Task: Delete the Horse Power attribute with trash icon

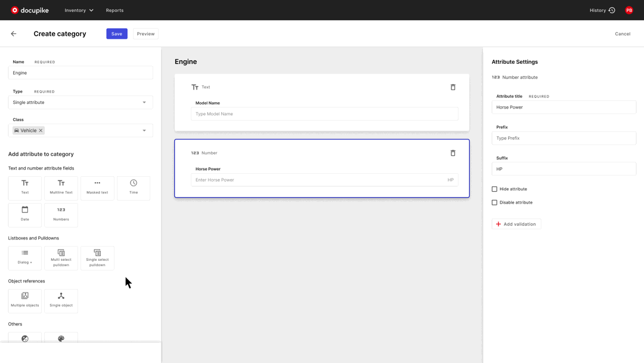Action: [x=453, y=153]
